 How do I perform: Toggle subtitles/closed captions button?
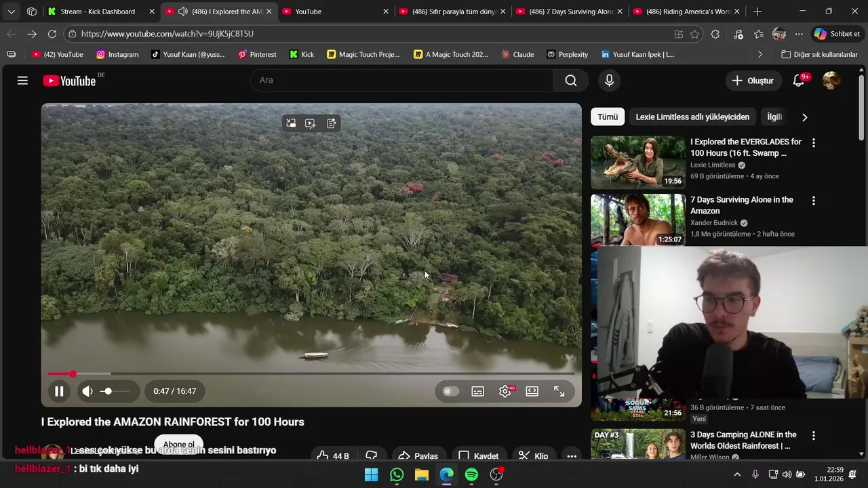pos(478,391)
